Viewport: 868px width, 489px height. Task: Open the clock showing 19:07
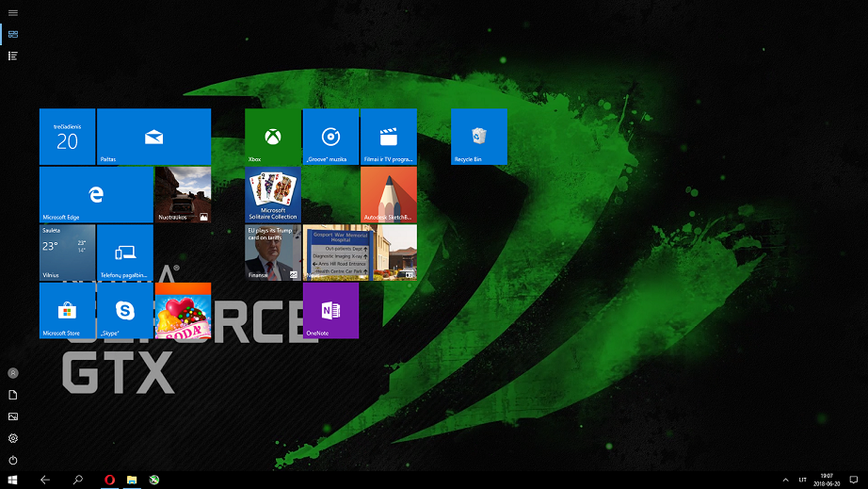(827, 481)
